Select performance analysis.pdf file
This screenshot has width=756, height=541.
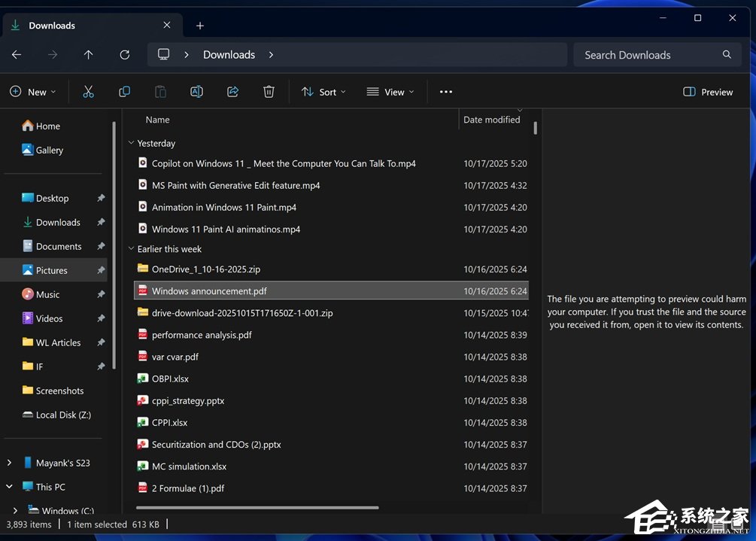pyautogui.click(x=202, y=335)
